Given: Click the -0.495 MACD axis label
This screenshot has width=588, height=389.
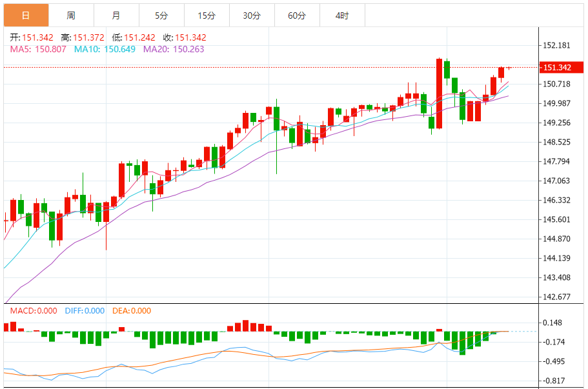Looking at the screenshot, I should tap(554, 362).
